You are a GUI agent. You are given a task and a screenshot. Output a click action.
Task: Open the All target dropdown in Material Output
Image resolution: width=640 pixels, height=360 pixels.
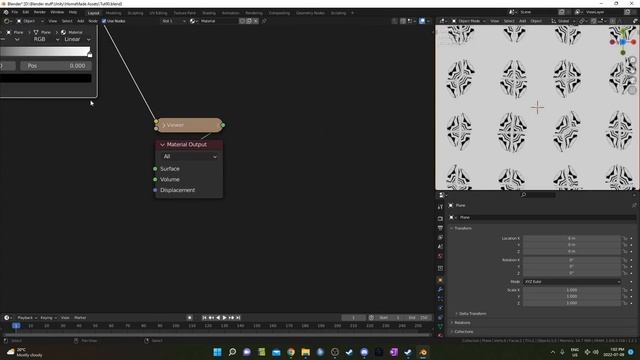(x=189, y=156)
